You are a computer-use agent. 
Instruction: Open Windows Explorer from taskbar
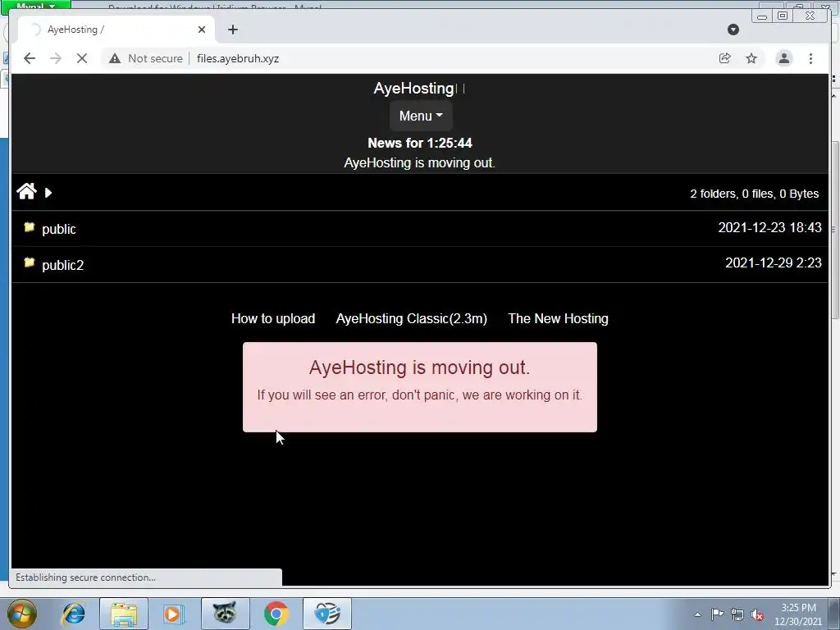coord(124,614)
